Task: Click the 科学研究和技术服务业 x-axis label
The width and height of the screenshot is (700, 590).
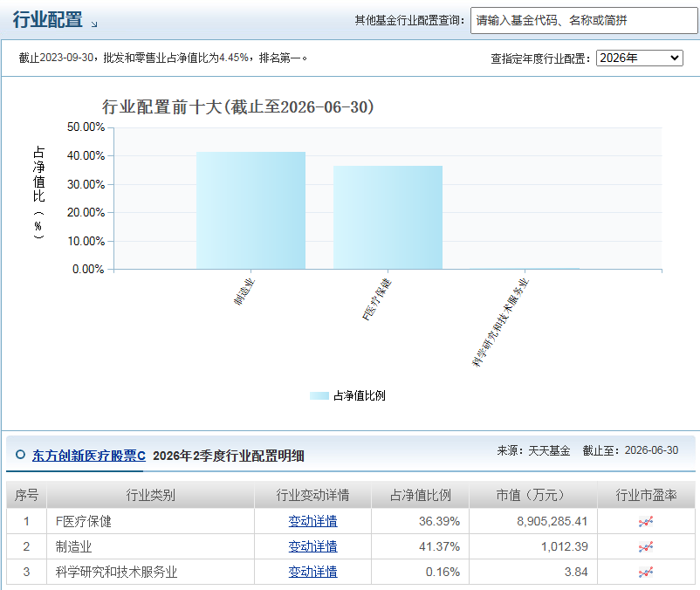Action: tap(500, 322)
